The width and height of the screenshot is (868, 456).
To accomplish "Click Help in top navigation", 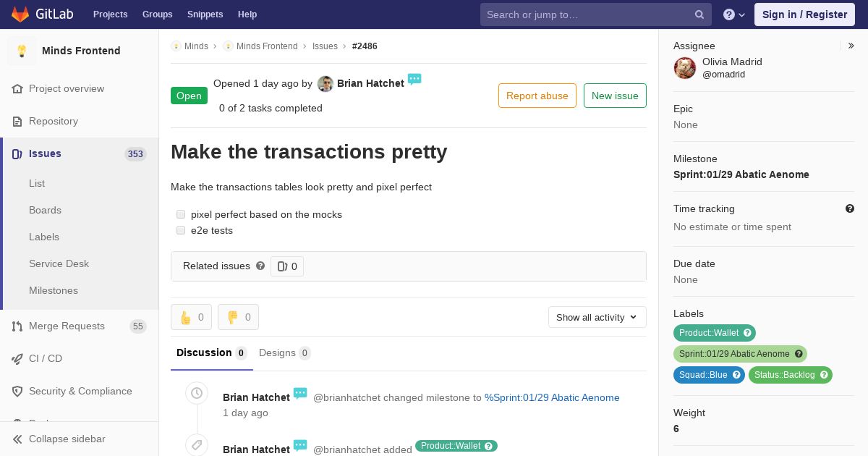I will click(247, 14).
